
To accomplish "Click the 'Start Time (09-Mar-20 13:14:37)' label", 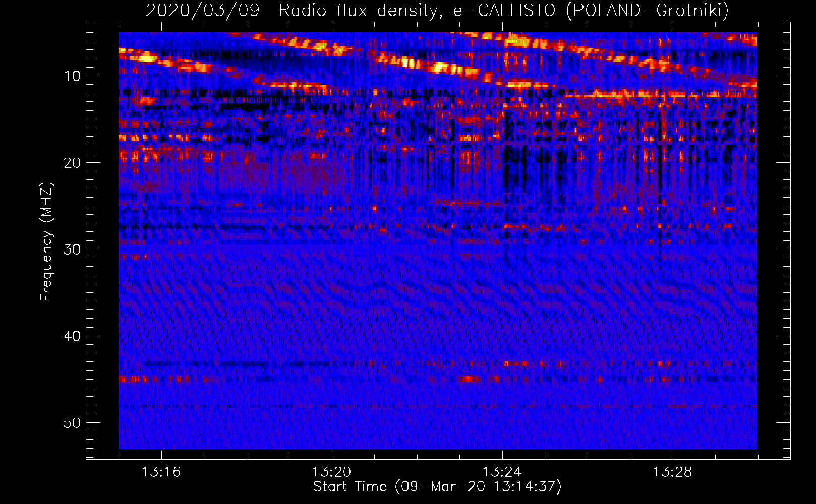I will tap(437, 487).
